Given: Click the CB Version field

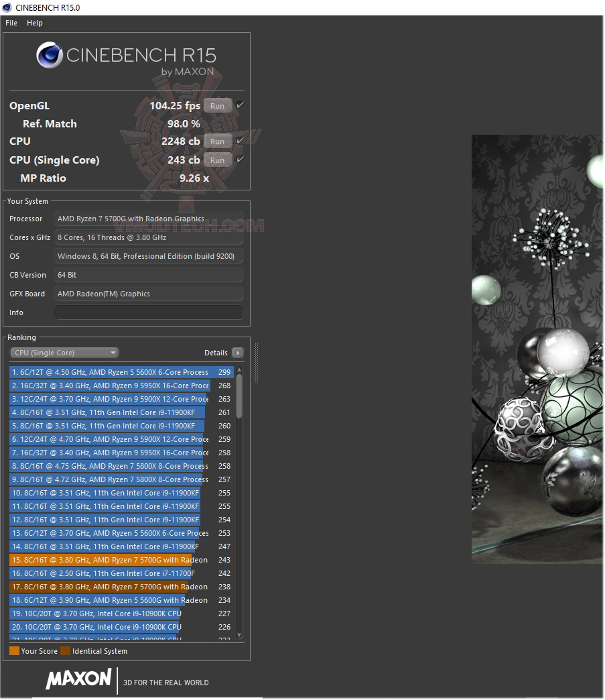Looking at the screenshot, I should click(x=149, y=275).
